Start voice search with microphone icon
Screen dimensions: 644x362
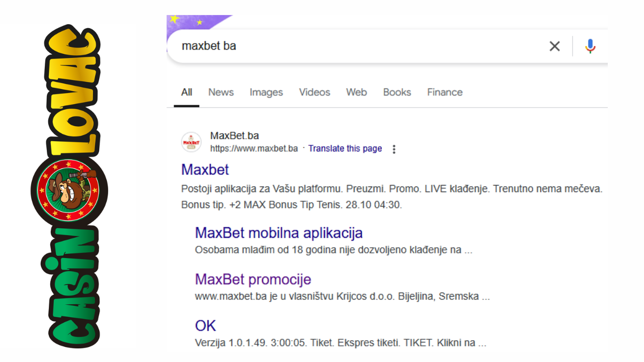point(590,46)
